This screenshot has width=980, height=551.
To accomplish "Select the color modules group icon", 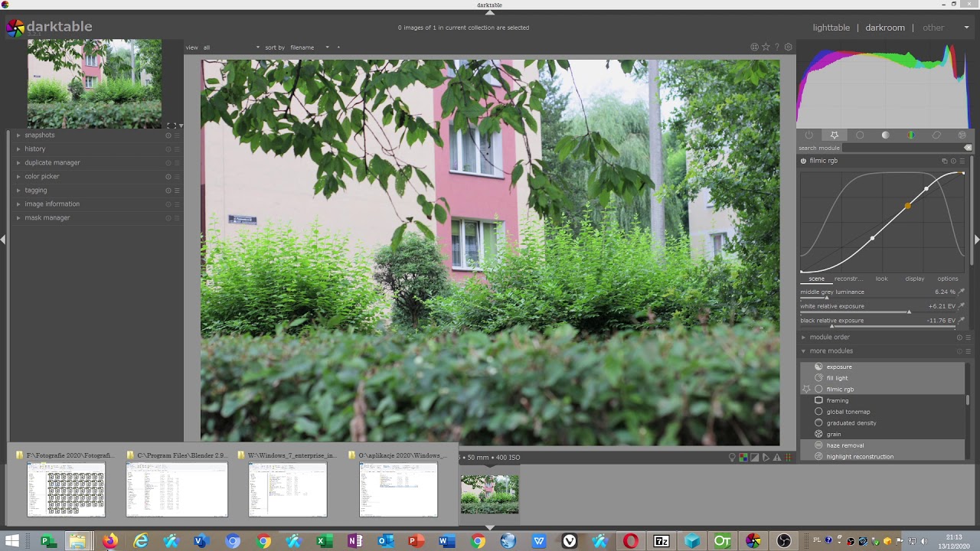I will click(x=911, y=135).
